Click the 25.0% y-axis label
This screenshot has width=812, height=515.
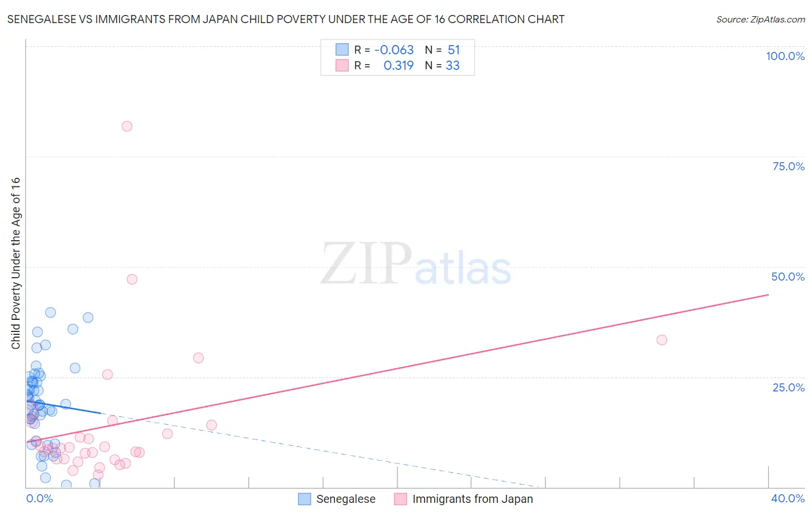click(788, 387)
